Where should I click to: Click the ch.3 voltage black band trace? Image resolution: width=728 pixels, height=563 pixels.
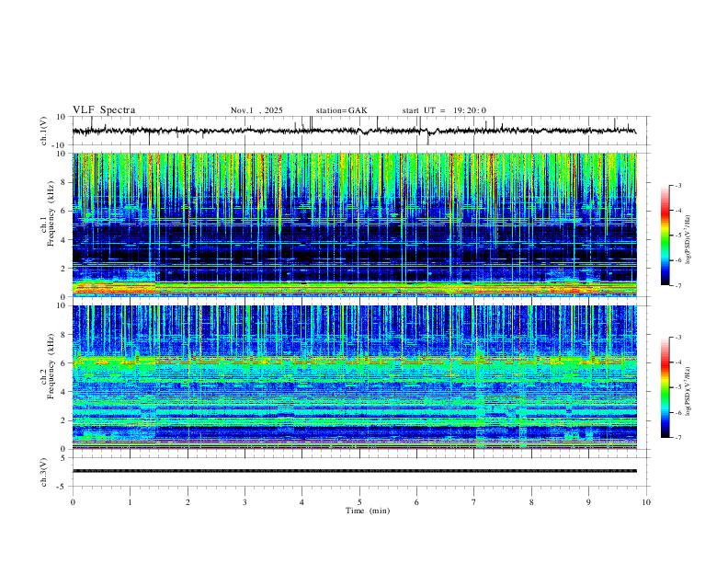click(x=355, y=471)
